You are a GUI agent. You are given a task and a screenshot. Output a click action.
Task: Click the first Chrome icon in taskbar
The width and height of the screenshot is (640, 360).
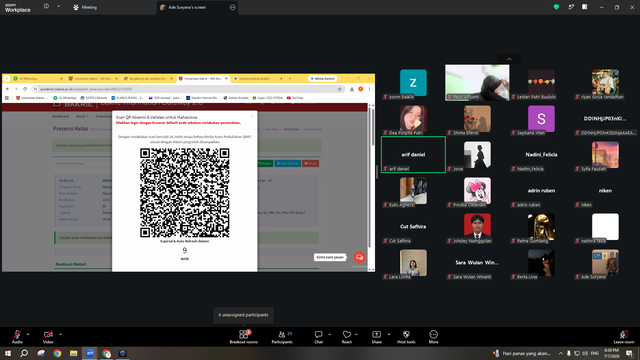(57, 353)
